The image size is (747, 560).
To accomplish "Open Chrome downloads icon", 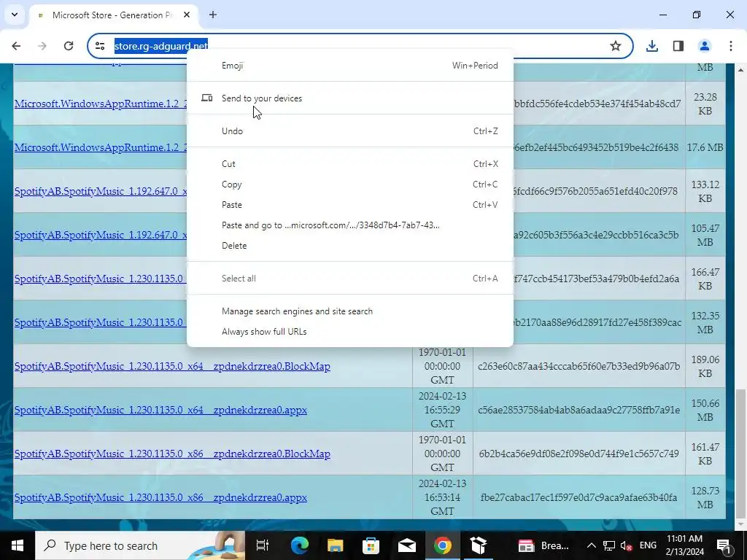I will (x=651, y=46).
